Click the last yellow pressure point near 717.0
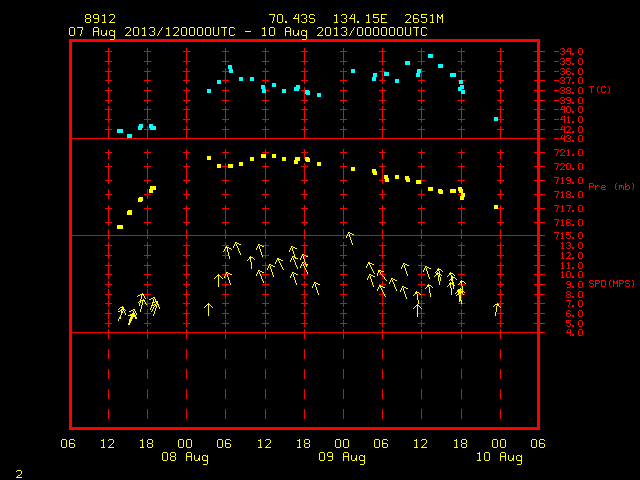Screen dimensions: 640x480 pyautogui.click(x=496, y=207)
